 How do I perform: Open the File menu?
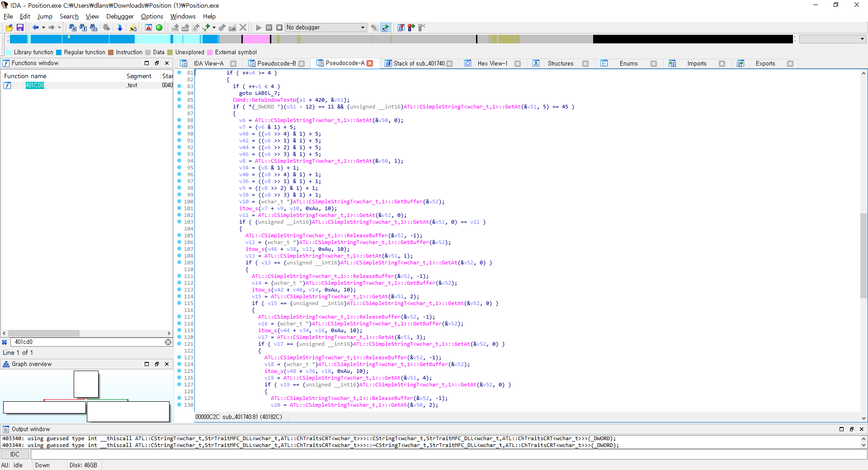(8, 16)
